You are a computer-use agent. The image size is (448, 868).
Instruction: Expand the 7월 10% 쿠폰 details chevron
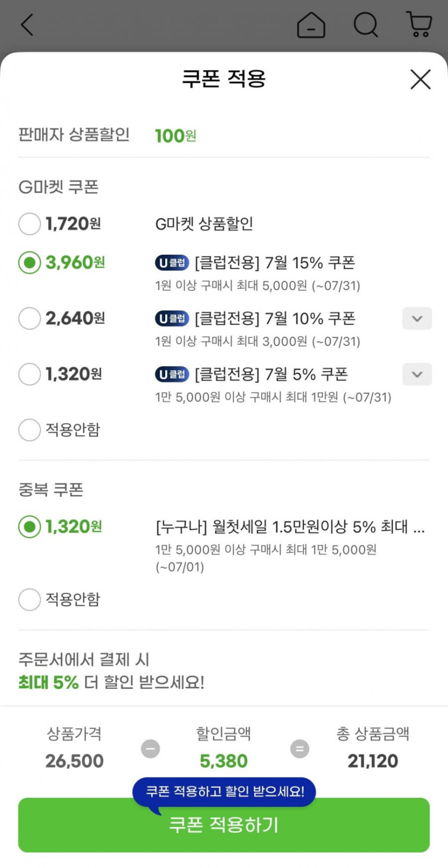click(417, 318)
